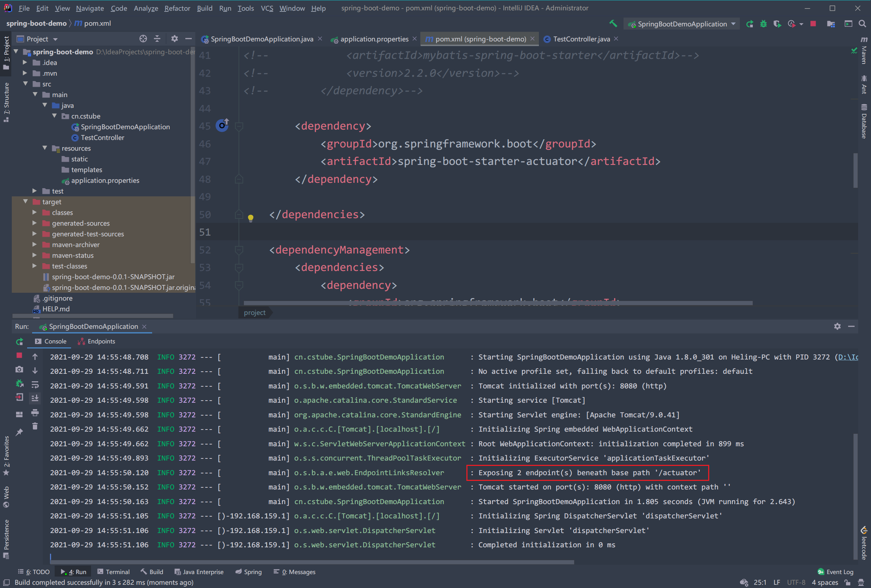The height and width of the screenshot is (588, 871).
Task: Go down the stack trace arrow
Action: (35, 371)
